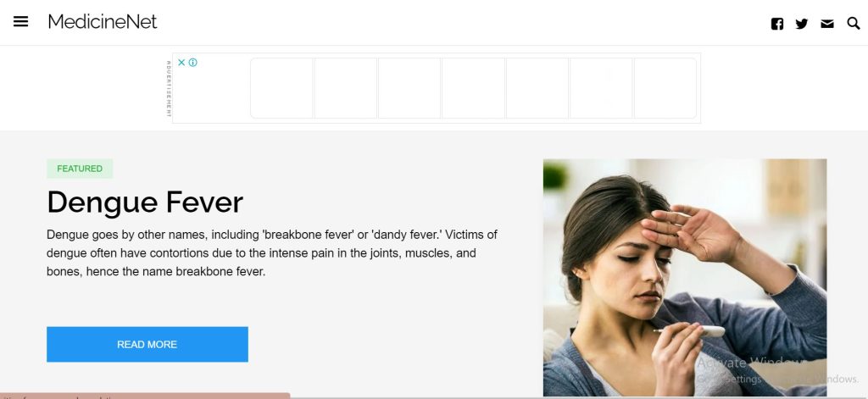Image resolution: width=868 pixels, height=399 pixels.
Task: Click the MedicineNet logo
Action: tap(103, 21)
